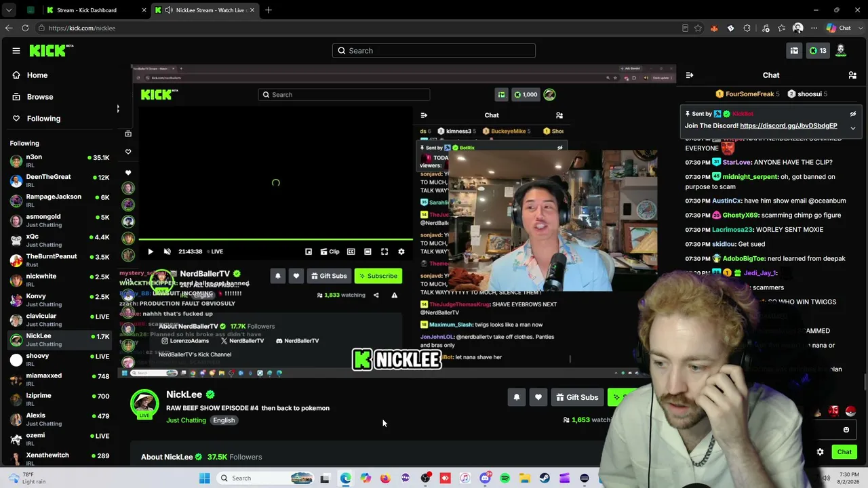Click the browser address bar showing kick.com/nicklee
This screenshot has height=488, width=868.
click(x=359, y=28)
